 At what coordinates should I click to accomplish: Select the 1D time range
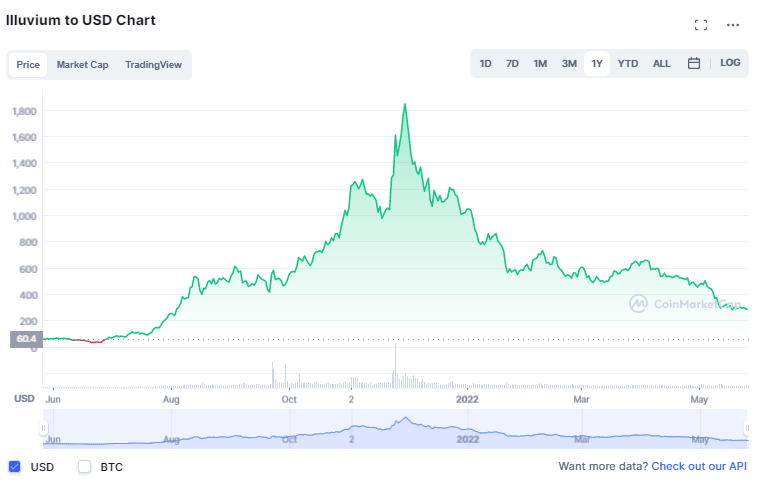[x=485, y=64]
